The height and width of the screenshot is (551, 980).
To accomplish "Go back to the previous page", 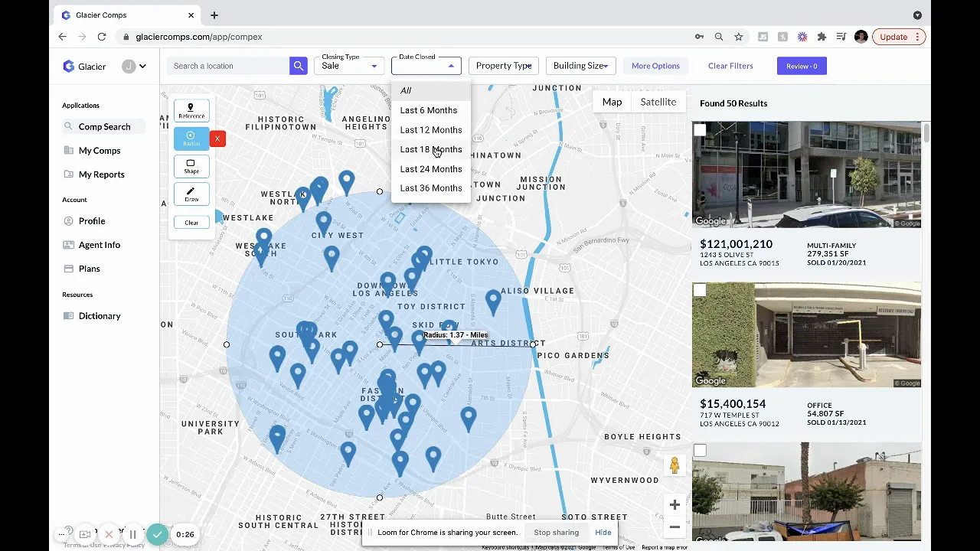I will (x=63, y=37).
